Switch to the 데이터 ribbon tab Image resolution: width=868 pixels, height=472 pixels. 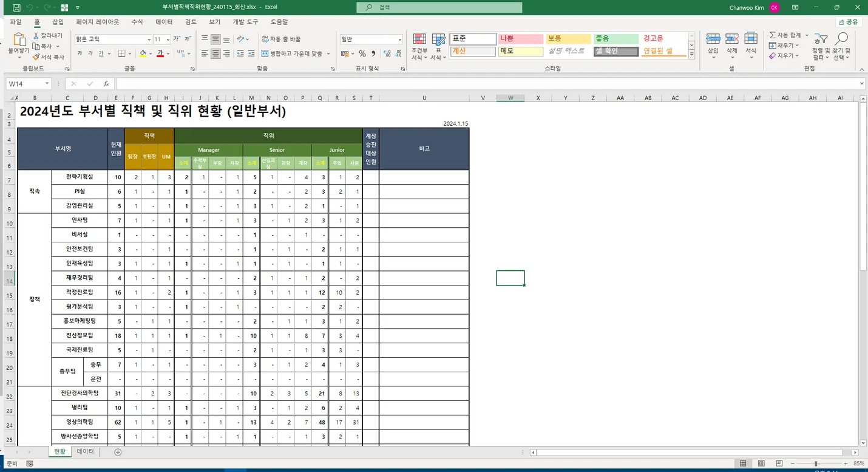coord(164,22)
